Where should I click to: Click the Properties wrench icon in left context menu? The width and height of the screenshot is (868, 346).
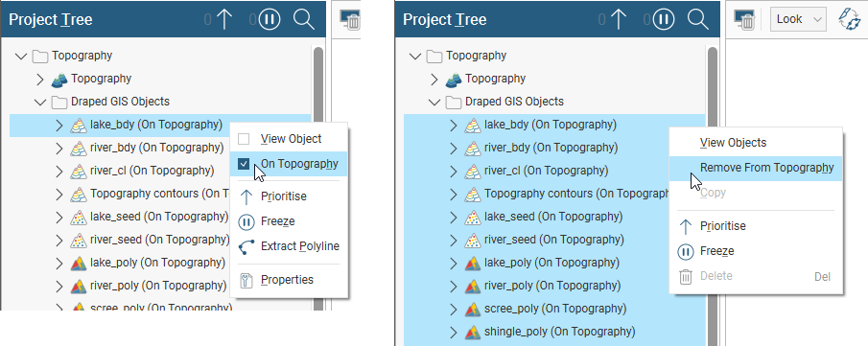246,280
